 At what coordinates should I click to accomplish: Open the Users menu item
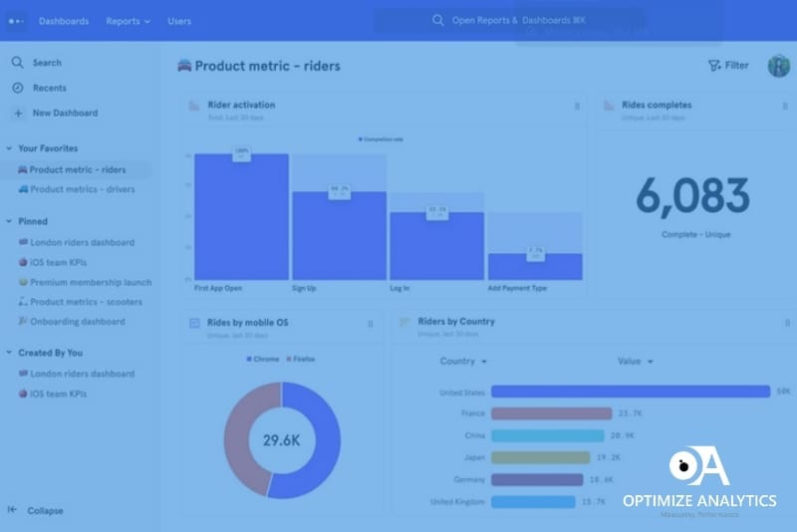[x=179, y=21]
